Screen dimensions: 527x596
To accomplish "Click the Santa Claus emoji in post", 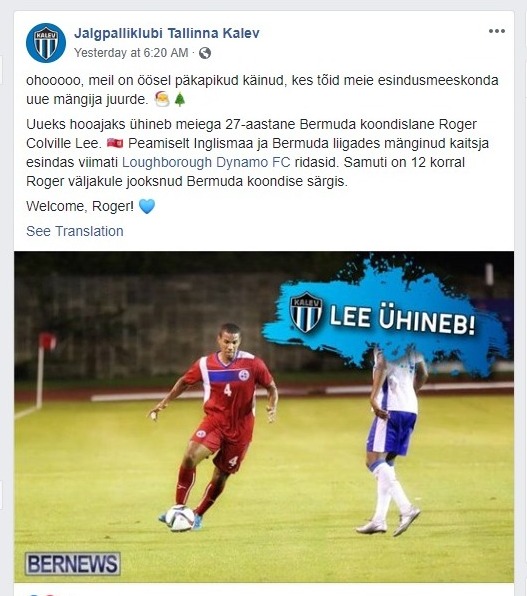I will click(162, 100).
